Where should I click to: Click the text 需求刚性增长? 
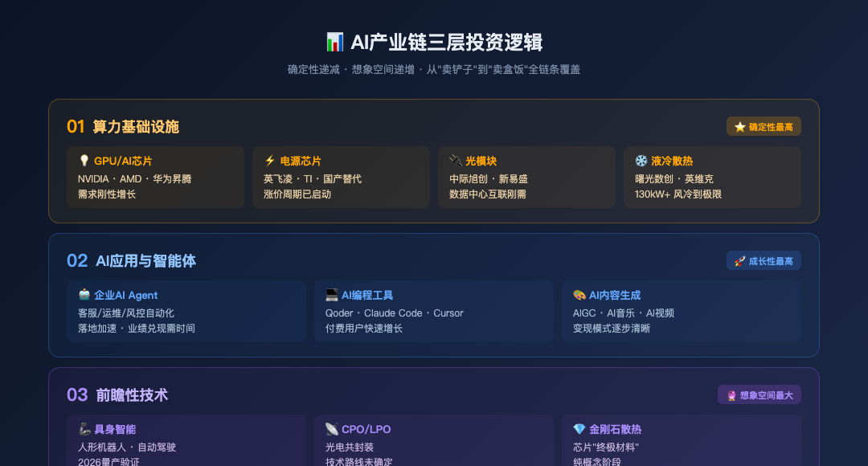pos(107,194)
